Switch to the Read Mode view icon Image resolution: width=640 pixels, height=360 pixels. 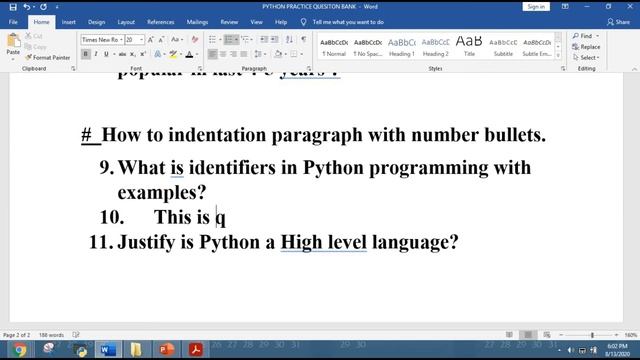509,335
